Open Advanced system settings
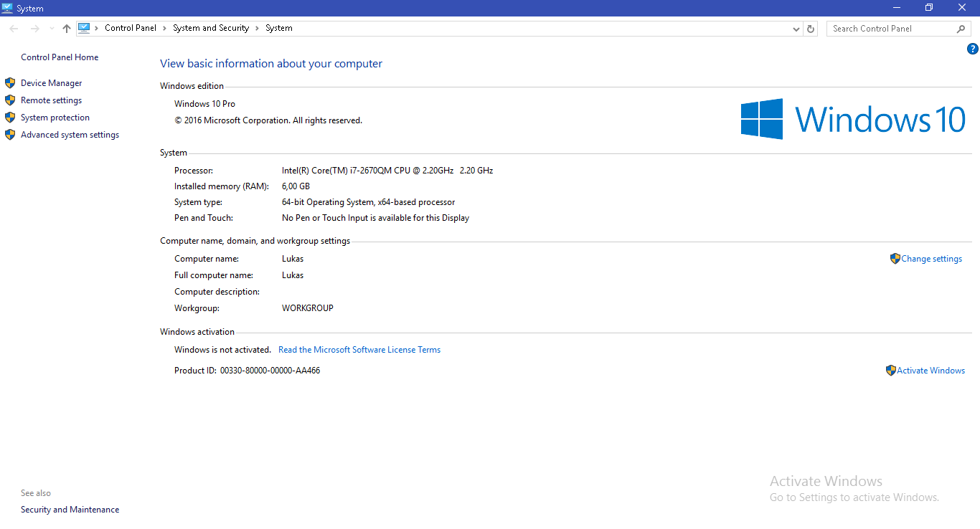Viewport: 980px width, 529px height. [70, 135]
